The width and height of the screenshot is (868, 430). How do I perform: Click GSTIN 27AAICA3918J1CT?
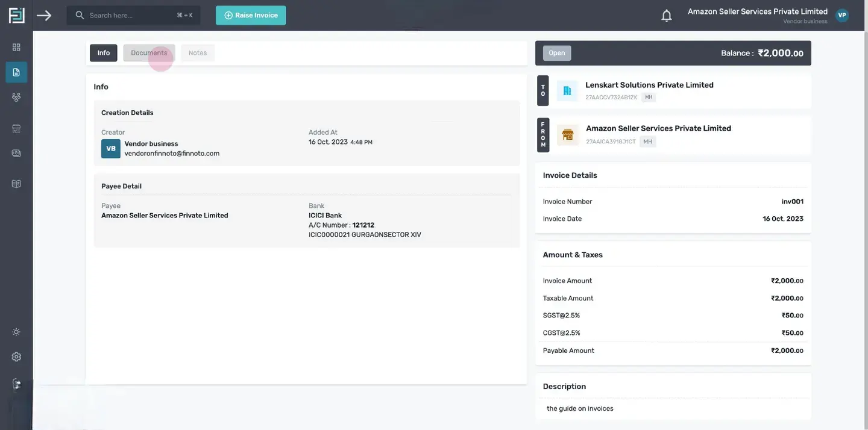click(611, 142)
